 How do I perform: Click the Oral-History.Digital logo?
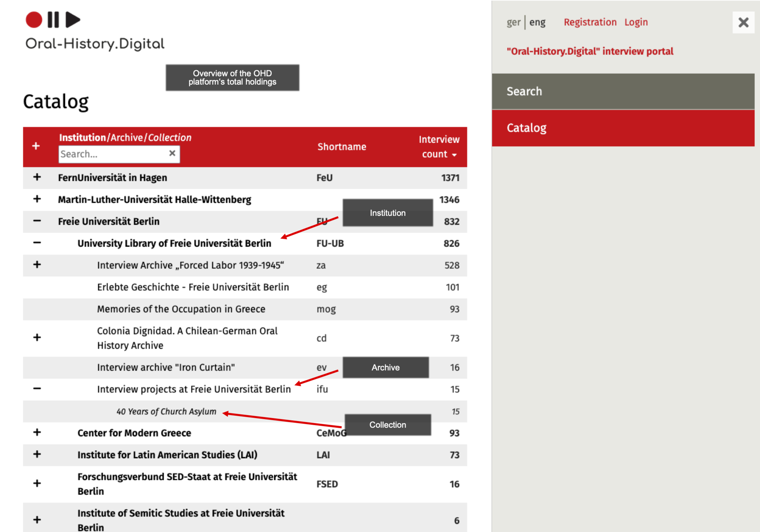point(95,31)
